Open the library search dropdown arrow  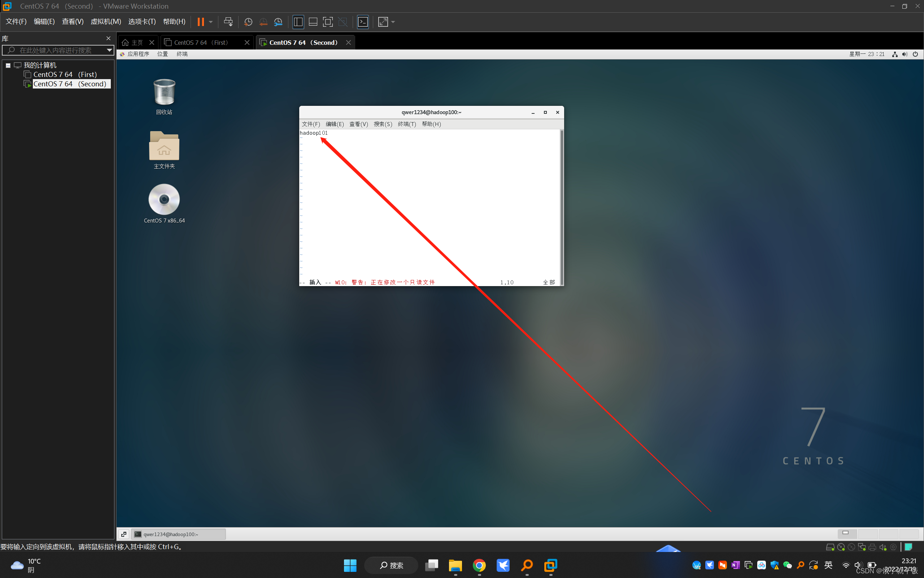pos(109,50)
